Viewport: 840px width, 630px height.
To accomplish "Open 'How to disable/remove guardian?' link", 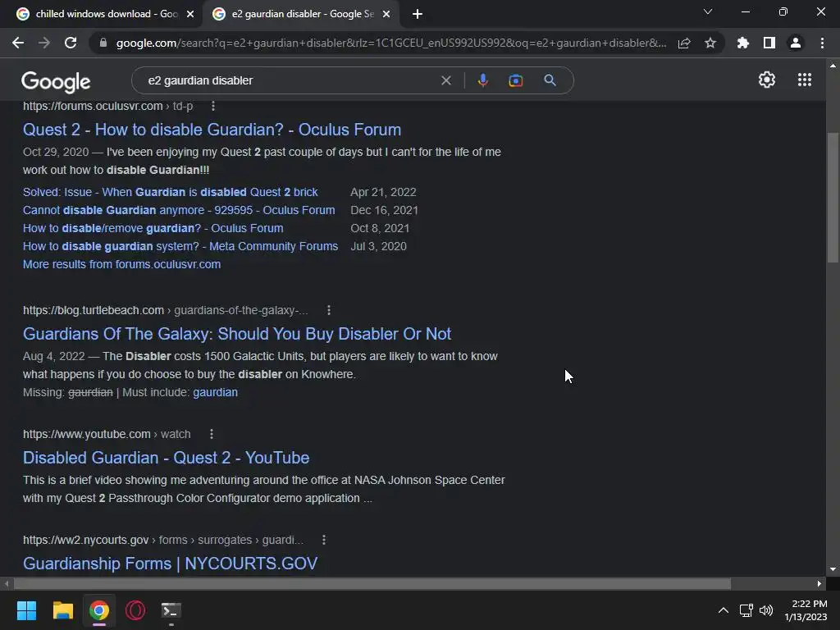I will click(x=153, y=228).
